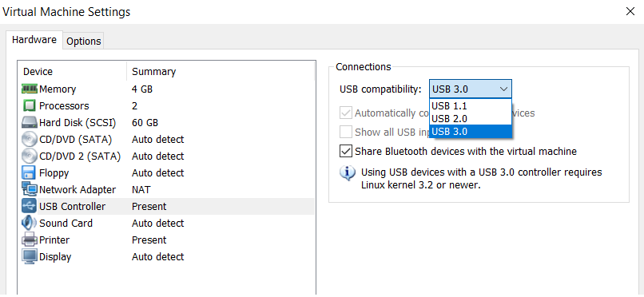Toggle the Show all USB input devices checkbox
644x297 pixels.
(346, 132)
